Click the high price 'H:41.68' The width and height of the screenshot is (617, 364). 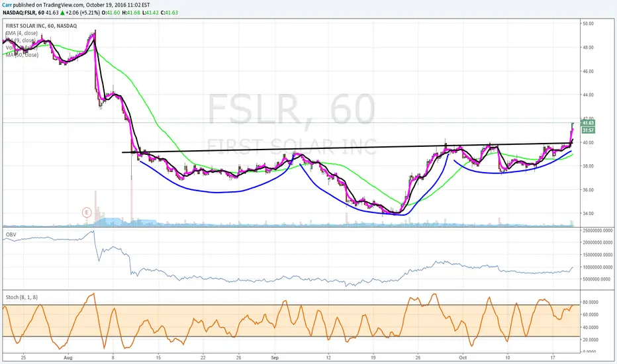coord(131,13)
